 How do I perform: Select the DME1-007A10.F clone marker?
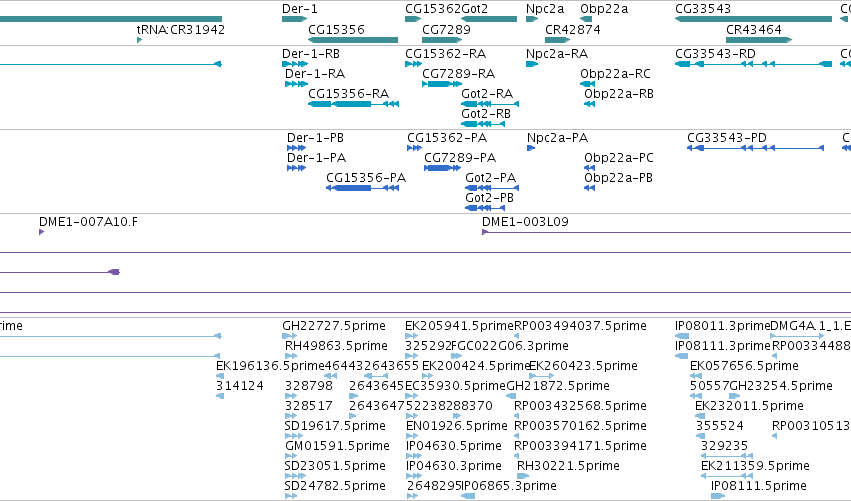pos(41,232)
